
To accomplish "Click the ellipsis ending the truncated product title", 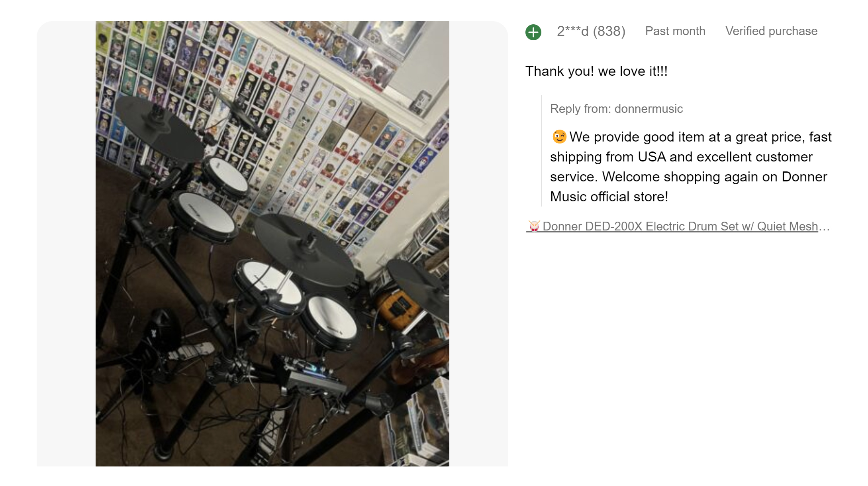I will pyautogui.click(x=824, y=226).
